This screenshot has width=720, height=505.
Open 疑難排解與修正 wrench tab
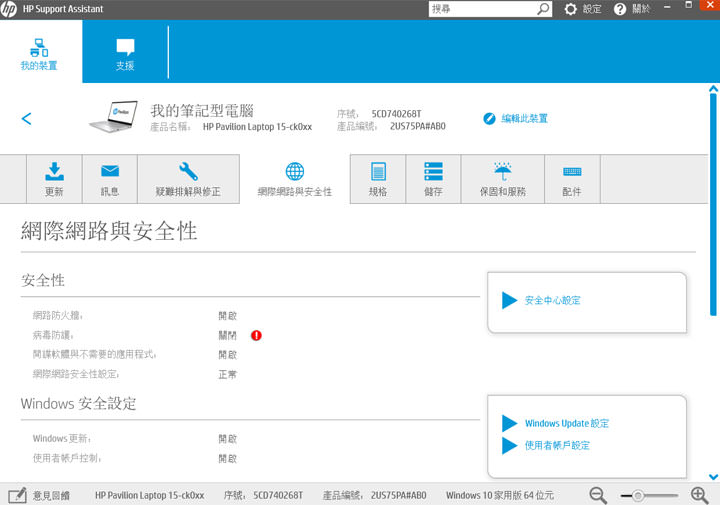pyautogui.click(x=188, y=179)
